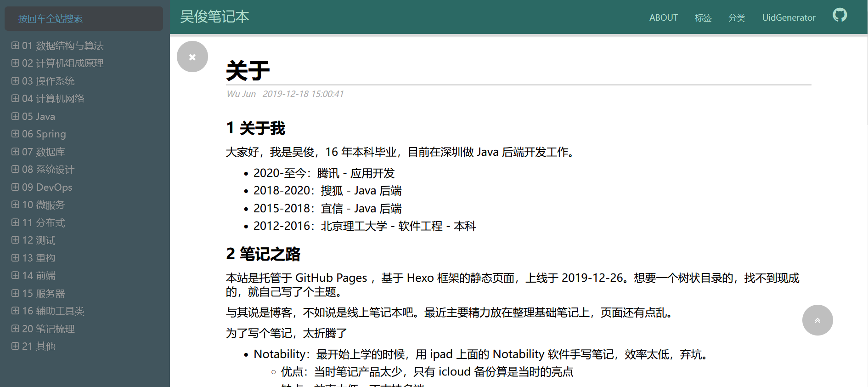Close the sidebar with the X button
868x387 pixels.
click(192, 57)
